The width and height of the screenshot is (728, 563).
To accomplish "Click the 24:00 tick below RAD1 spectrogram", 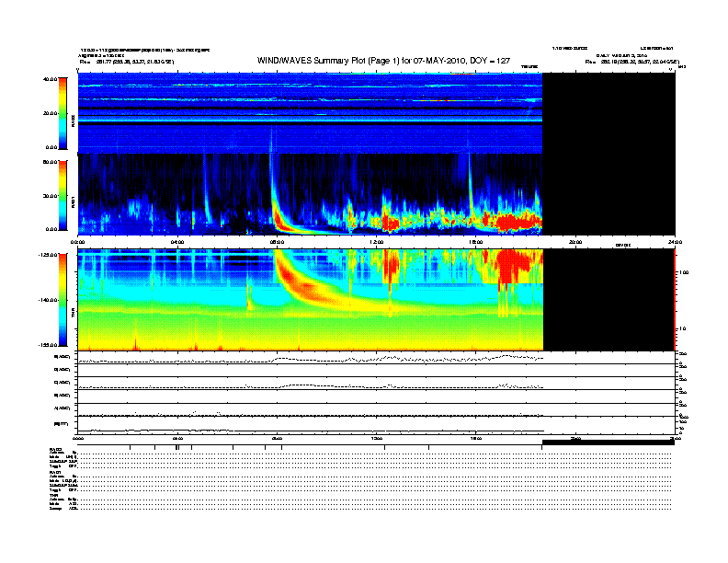I will tap(675, 242).
